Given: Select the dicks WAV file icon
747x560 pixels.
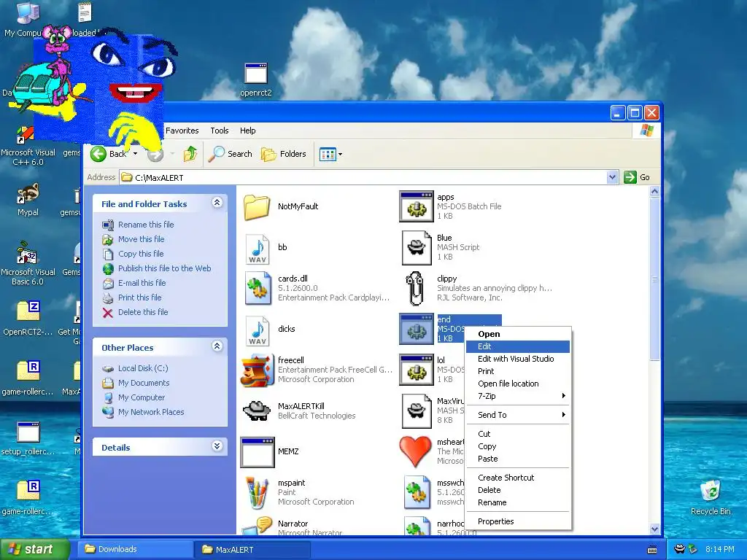Looking at the screenshot, I should pyautogui.click(x=258, y=330).
